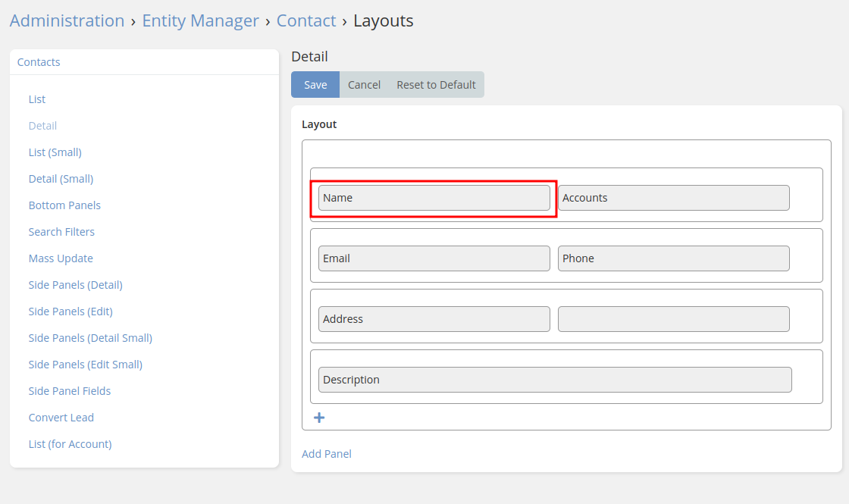Open Convert Lead layout
The height and width of the screenshot is (504, 849).
[x=61, y=418]
